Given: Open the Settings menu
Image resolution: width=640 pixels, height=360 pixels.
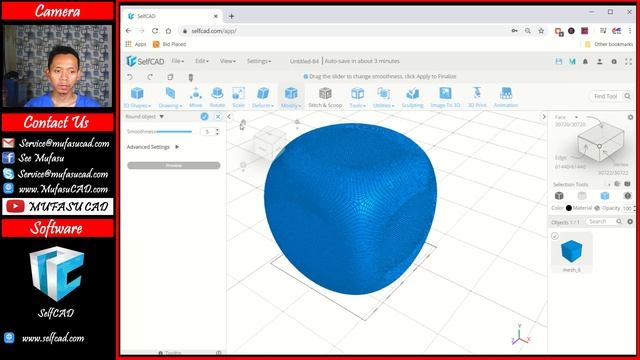Looking at the screenshot, I should (x=259, y=61).
